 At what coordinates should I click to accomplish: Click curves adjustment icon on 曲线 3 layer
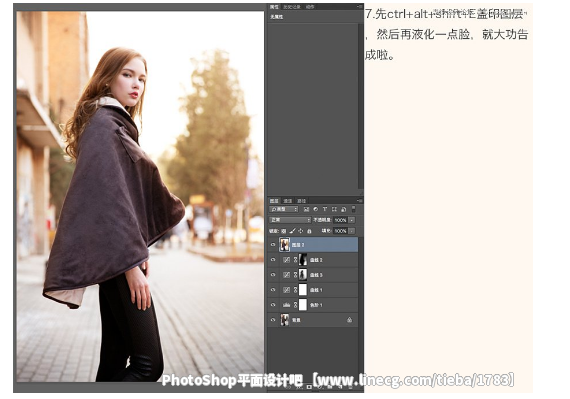coord(286,275)
